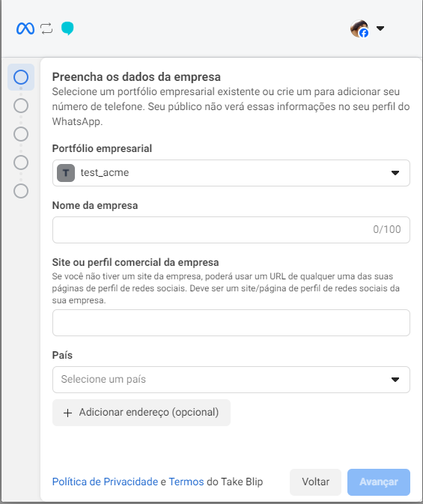Select the second step circle in sidebar

[21, 106]
